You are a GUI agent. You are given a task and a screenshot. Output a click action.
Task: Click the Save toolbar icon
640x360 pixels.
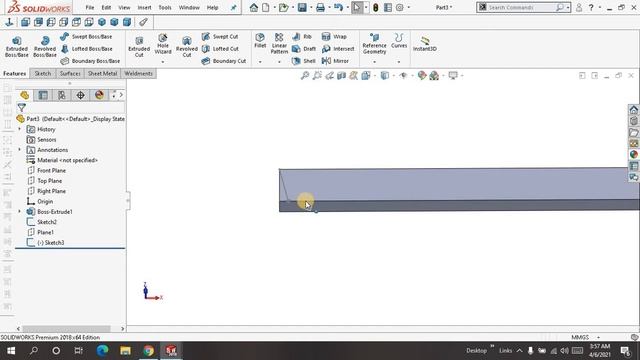(x=302, y=7)
